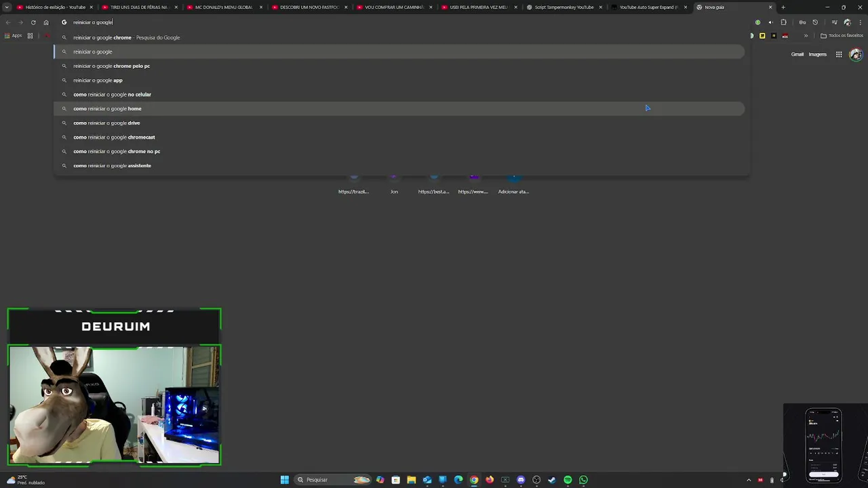
Task: Open WhatsApp from the taskbar
Action: coord(583,480)
